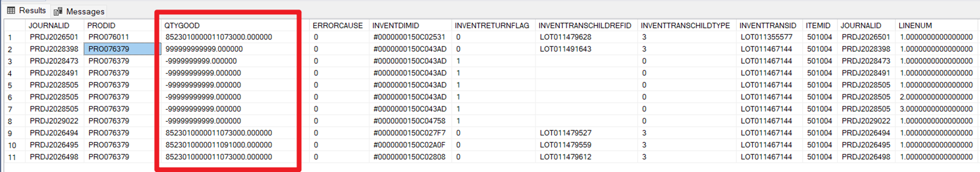This screenshot has height=172, width=980.
Task: Switch to the Results tab
Action: point(26,11)
